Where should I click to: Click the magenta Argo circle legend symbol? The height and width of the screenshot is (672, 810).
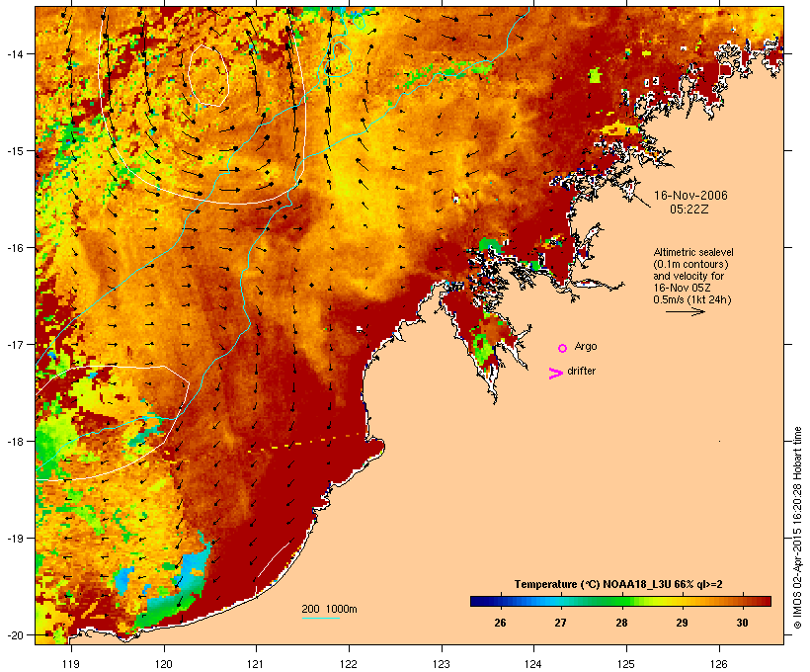click(x=563, y=349)
